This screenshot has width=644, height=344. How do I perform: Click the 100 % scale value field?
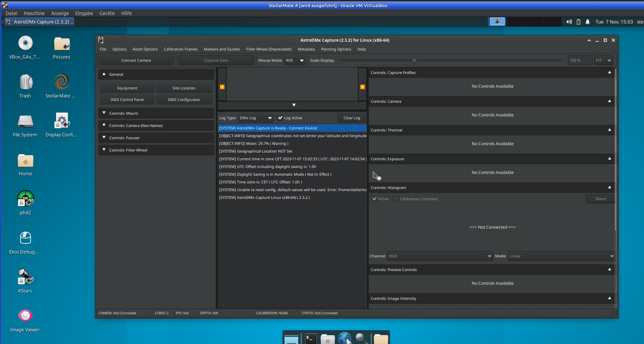coord(580,60)
